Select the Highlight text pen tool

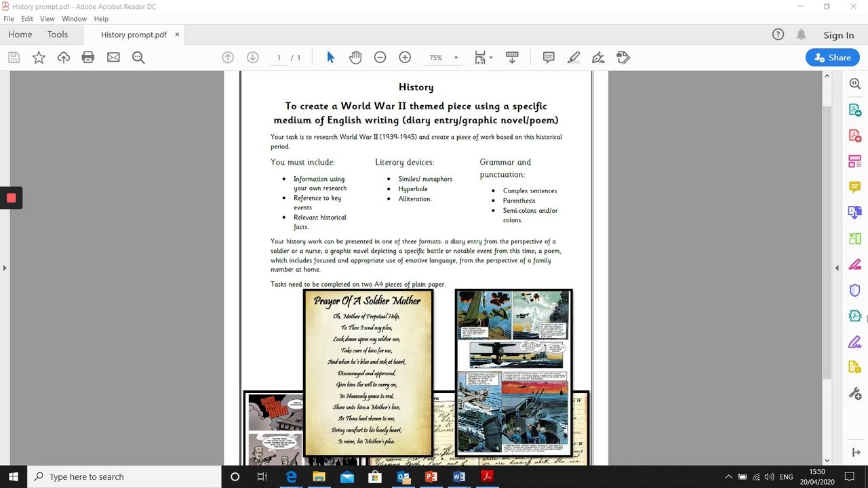(x=574, y=58)
